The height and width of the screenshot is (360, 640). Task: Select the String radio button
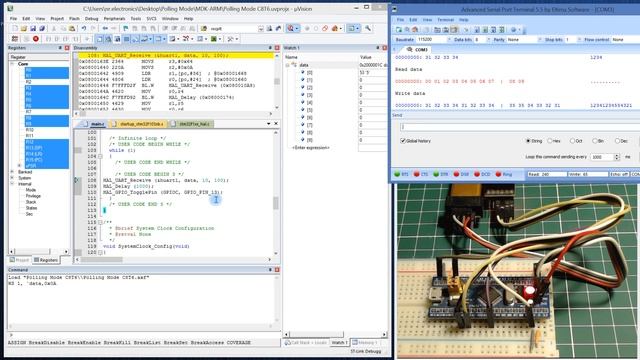(529, 141)
